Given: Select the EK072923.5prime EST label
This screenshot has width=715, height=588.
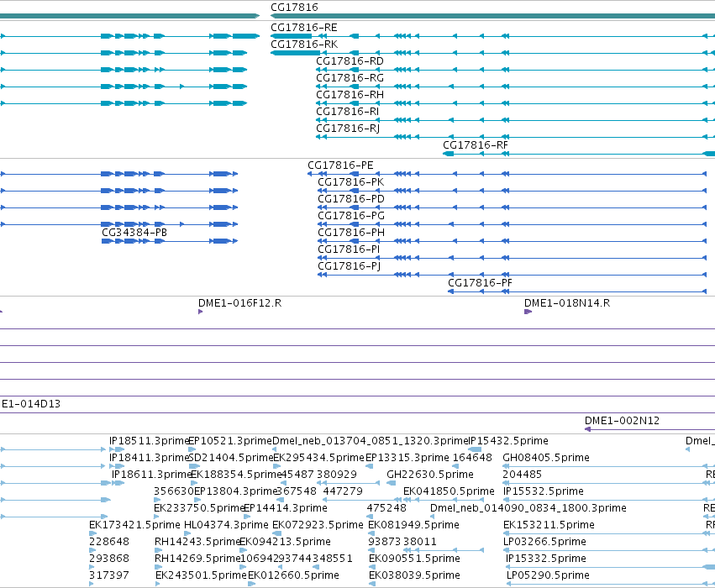Looking at the screenshot, I should pyautogui.click(x=318, y=525).
